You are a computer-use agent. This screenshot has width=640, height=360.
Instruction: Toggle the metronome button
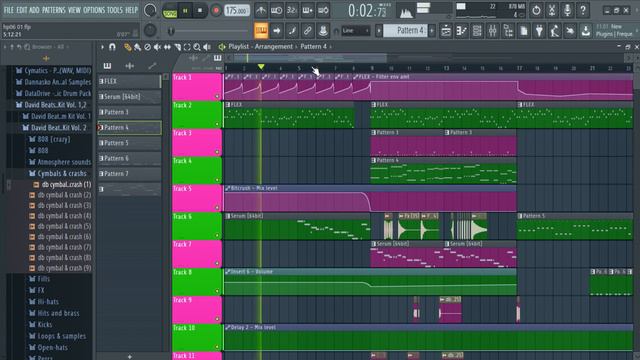pos(261,10)
